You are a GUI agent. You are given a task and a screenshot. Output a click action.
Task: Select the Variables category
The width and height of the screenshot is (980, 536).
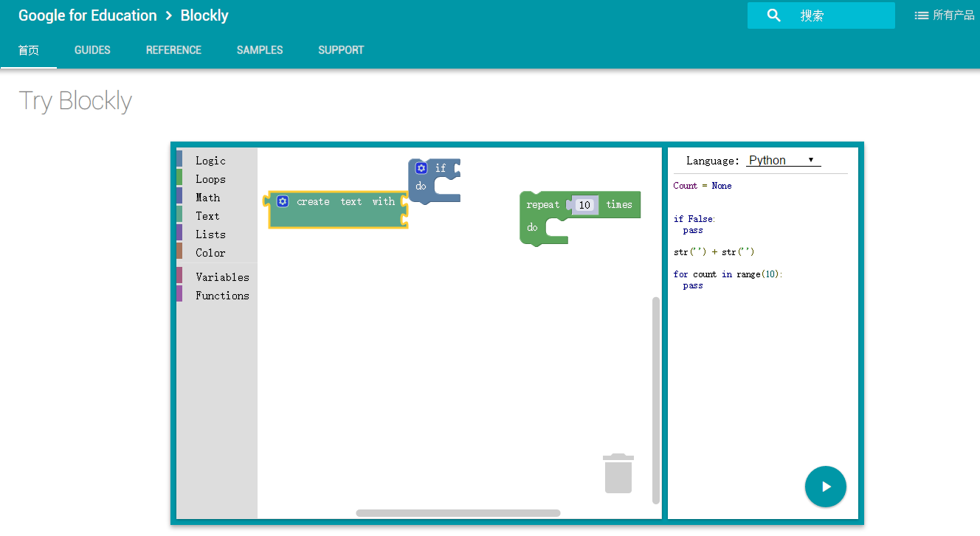[222, 277]
